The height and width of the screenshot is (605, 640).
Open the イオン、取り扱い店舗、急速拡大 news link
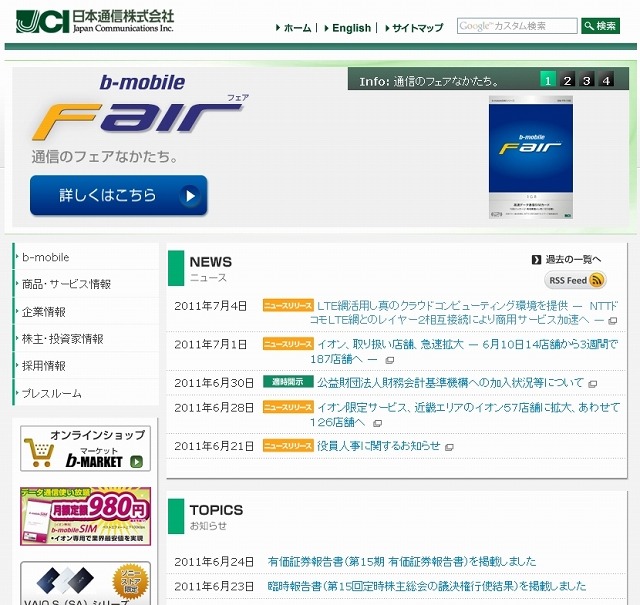463,351
